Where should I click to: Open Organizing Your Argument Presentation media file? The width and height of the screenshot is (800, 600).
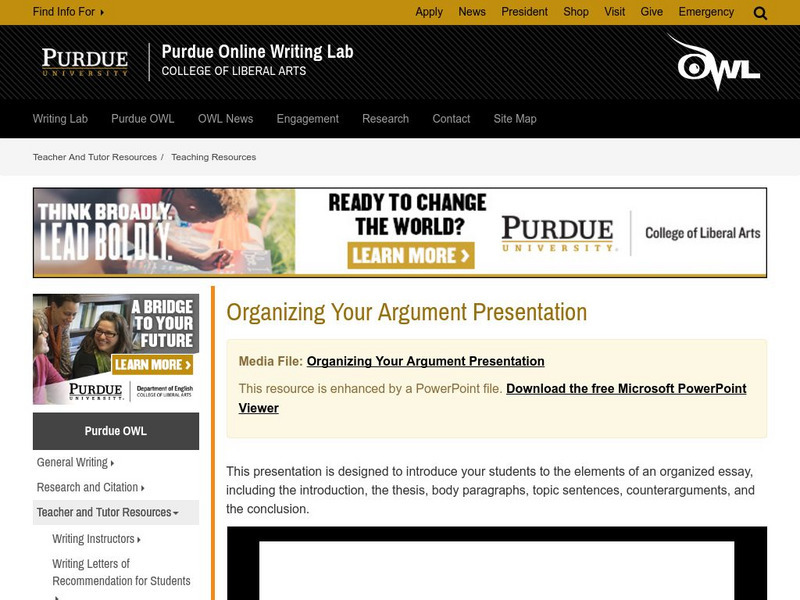(x=426, y=361)
